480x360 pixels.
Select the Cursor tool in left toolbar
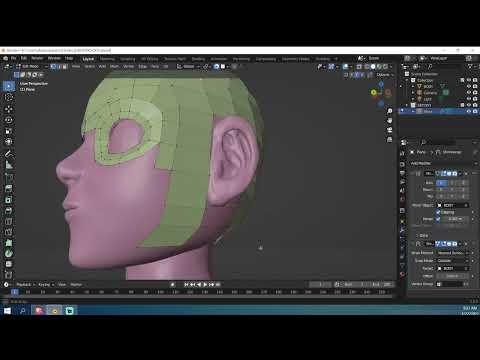(x=9, y=97)
